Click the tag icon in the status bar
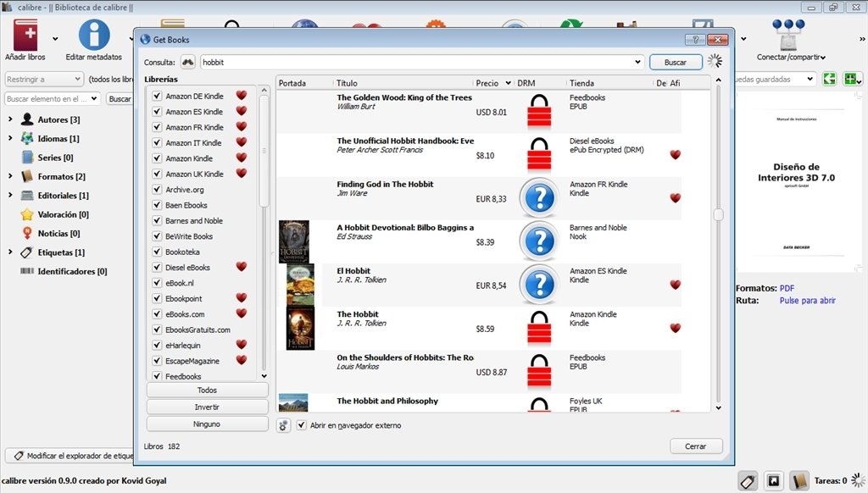The width and height of the screenshot is (868, 493). [748, 481]
